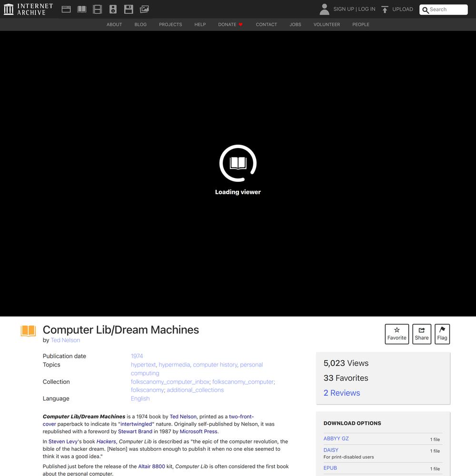476x476 pixels.
Task: Open the Steven Levy link
Action: (x=63, y=441)
